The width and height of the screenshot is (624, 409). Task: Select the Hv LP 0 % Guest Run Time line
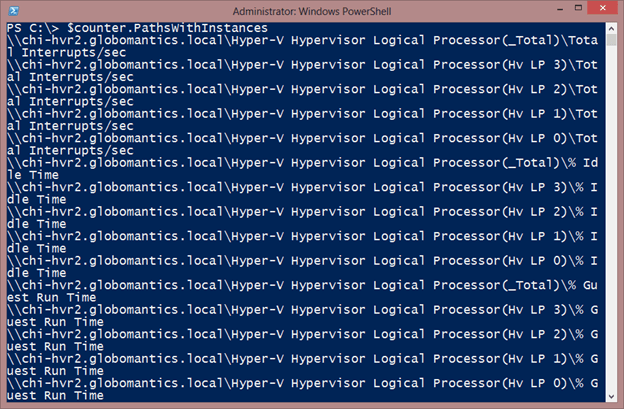(x=302, y=389)
